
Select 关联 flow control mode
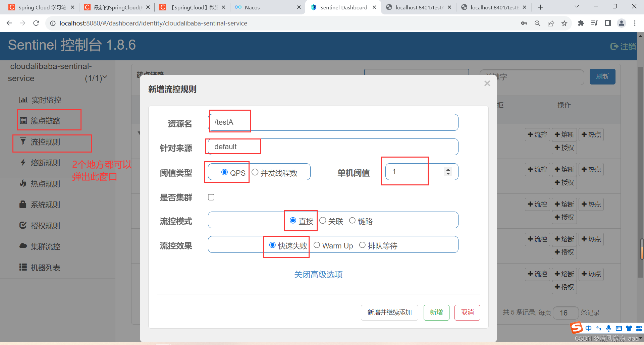pyautogui.click(x=323, y=220)
